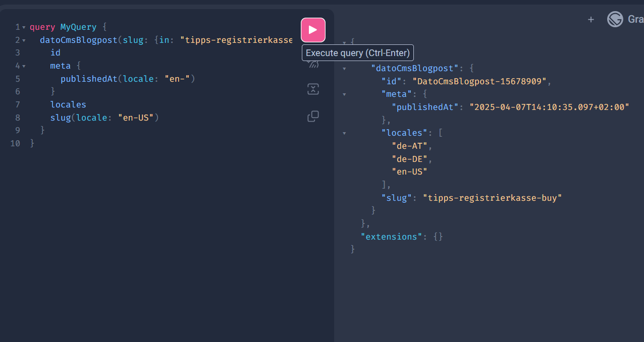The image size is (644, 342).
Task: Click the "tipps-registrierkasse" string on line 2
Action: coord(236,40)
